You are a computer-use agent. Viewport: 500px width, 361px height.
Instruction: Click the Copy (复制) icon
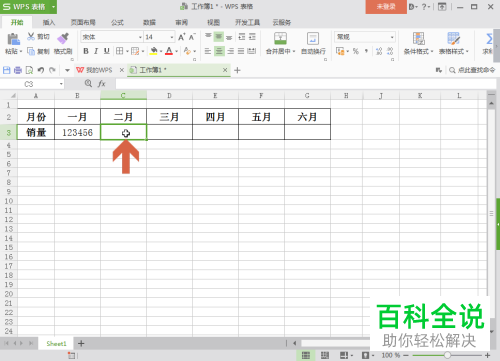tap(31, 51)
